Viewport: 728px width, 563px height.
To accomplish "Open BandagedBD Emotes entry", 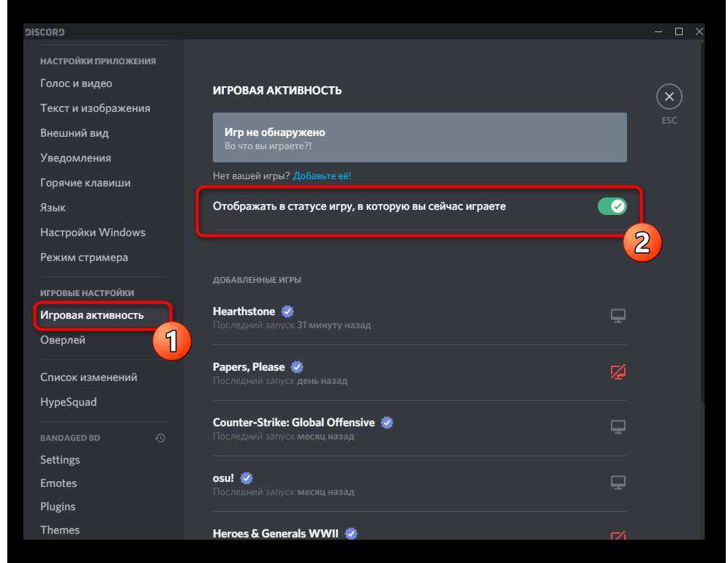I will tap(59, 483).
